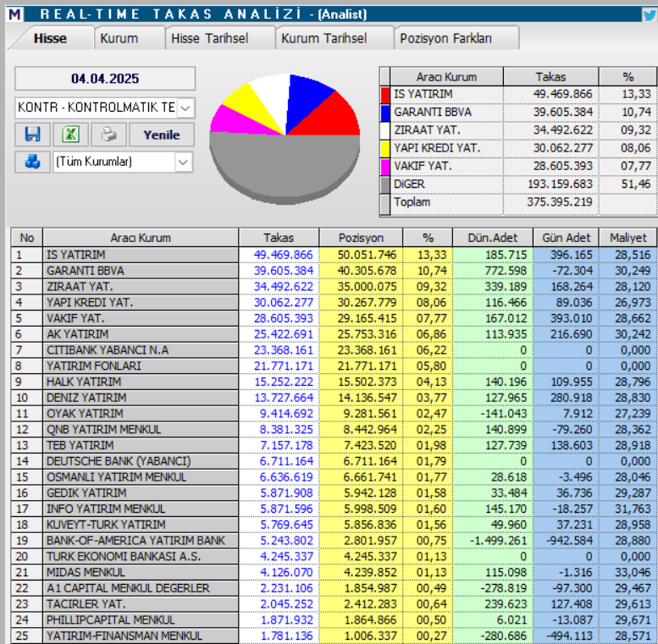The image size is (658, 644).
Task: Open the Kurum Tarihsel tab
Action: click(x=335, y=39)
